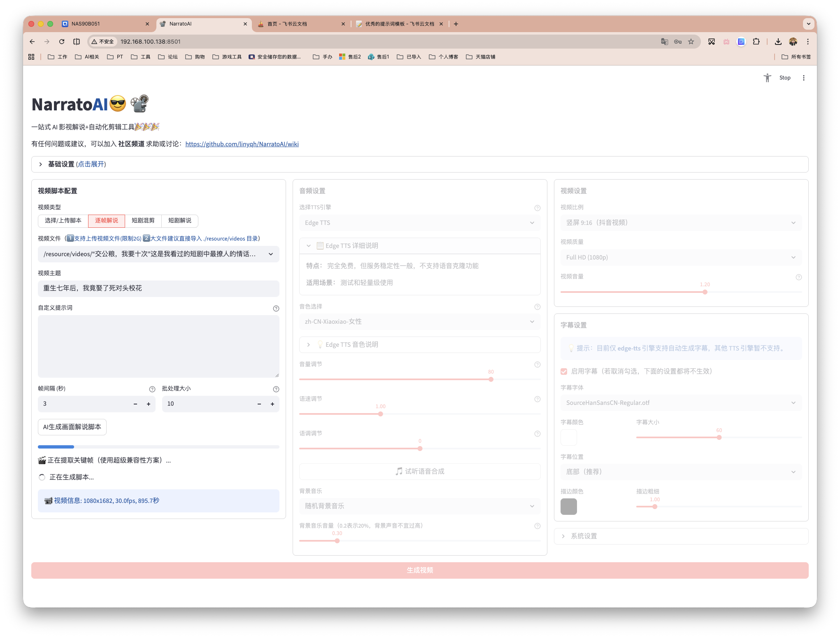Image resolution: width=840 pixels, height=638 pixels.
Task: Click AI生成画面解说脚本 button
Action: point(72,427)
